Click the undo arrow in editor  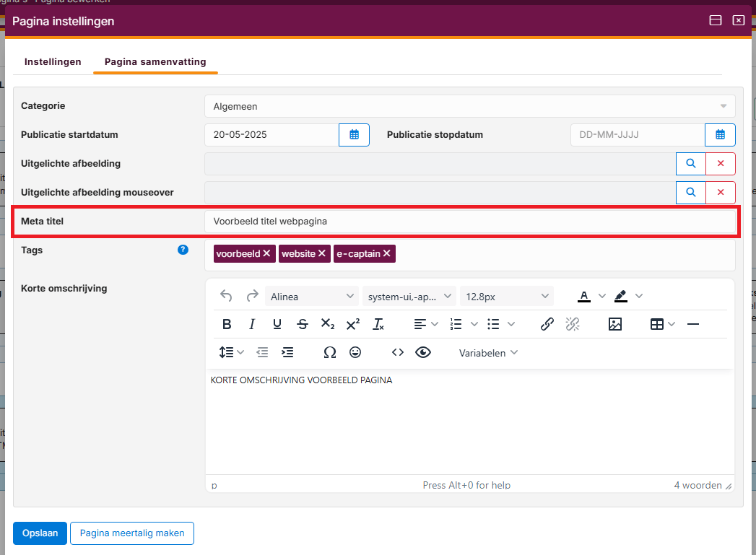click(226, 296)
